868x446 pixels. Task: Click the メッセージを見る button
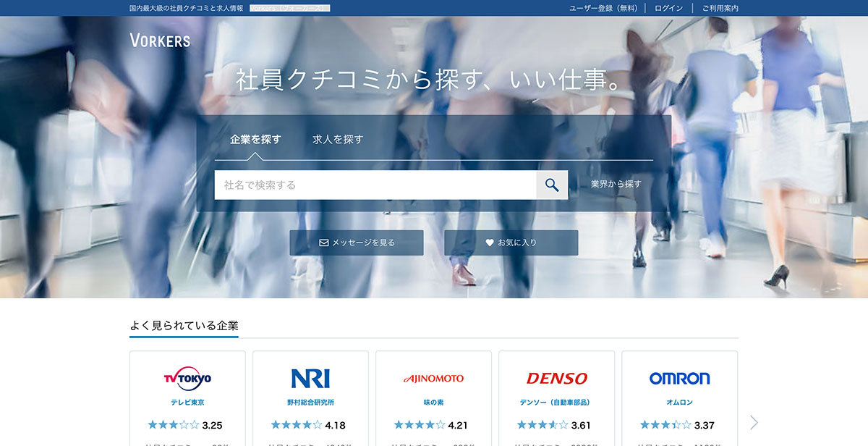pos(357,243)
